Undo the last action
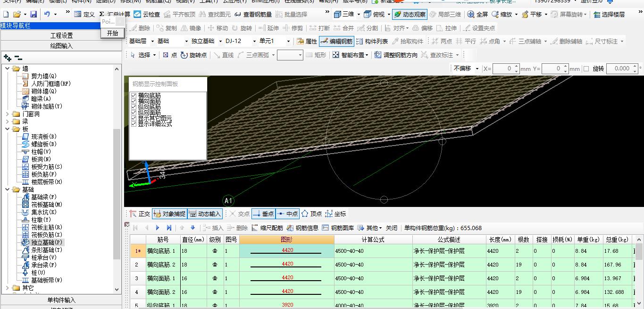The height and width of the screenshot is (309, 644). [x=47, y=15]
